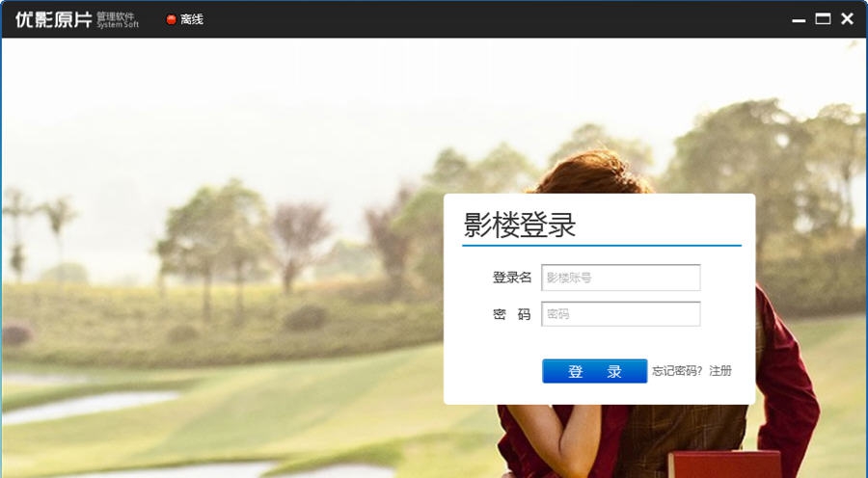Click the 登录名 label
The width and height of the screenshot is (868, 478).
click(x=511, y=278)
